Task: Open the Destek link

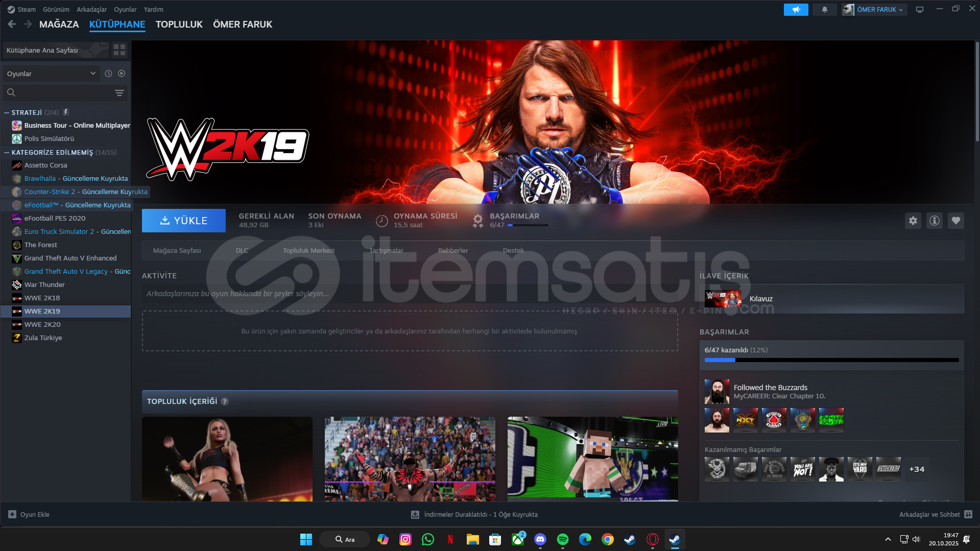Action: tap(514, 250)
